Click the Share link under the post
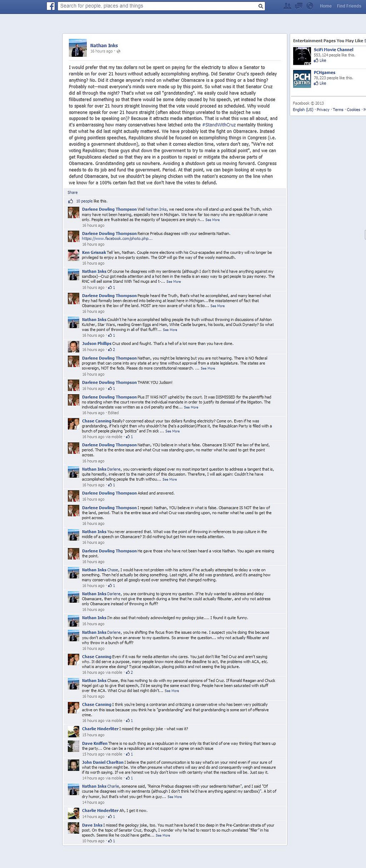Image resolution: width=366 pixels, height=868 pixels. pos(72,192)
